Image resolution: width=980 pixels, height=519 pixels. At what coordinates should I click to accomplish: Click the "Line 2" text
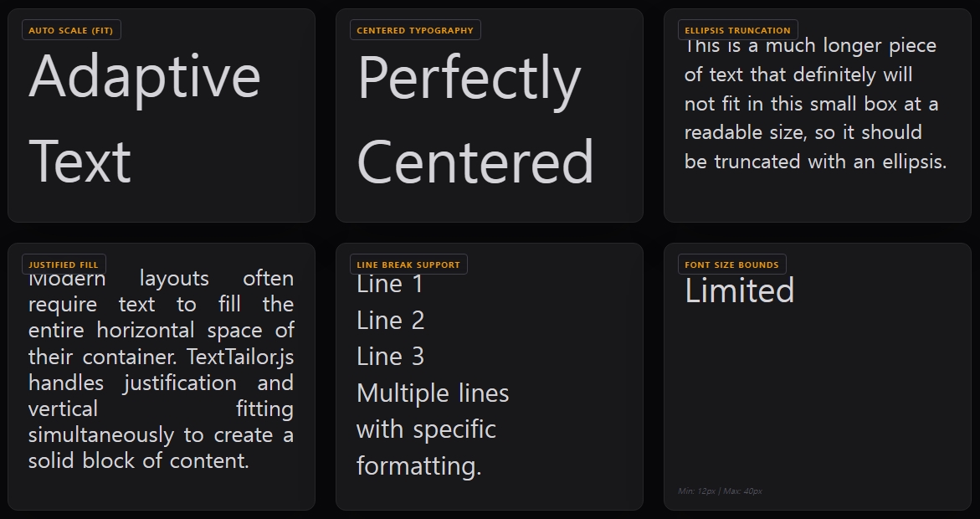click(x=390, y=320)
